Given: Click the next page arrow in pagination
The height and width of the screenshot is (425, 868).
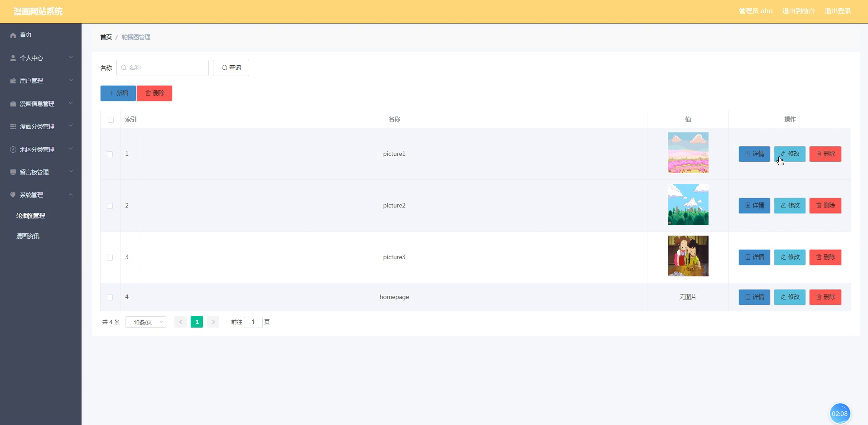Looking at the screenshot, I should [x=213, y=322].
